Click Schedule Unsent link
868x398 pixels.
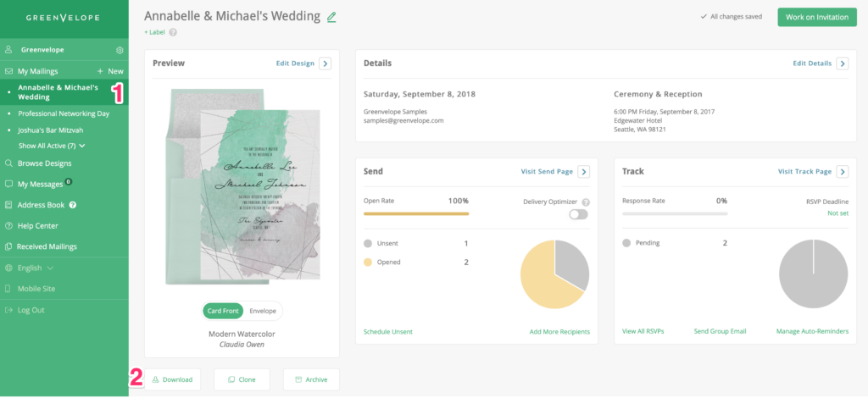[x=388, y=332]
